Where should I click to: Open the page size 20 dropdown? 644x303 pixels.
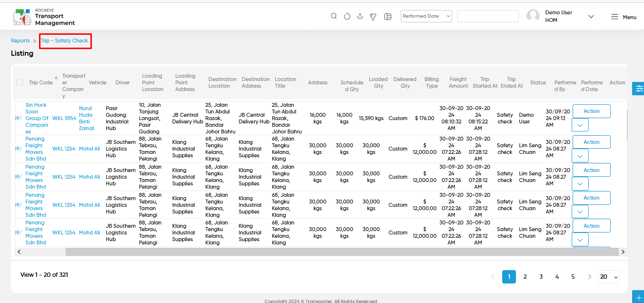pos(609,277)
